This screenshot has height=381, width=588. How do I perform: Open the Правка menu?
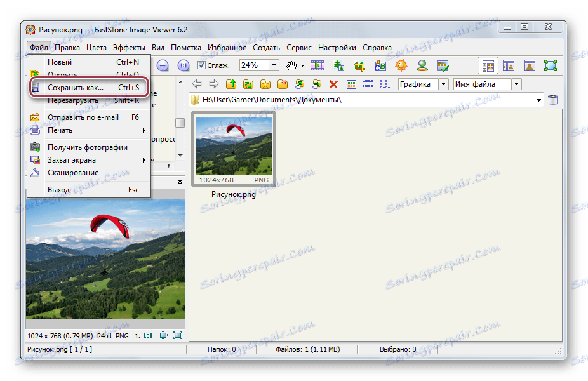tap(67, 48)
